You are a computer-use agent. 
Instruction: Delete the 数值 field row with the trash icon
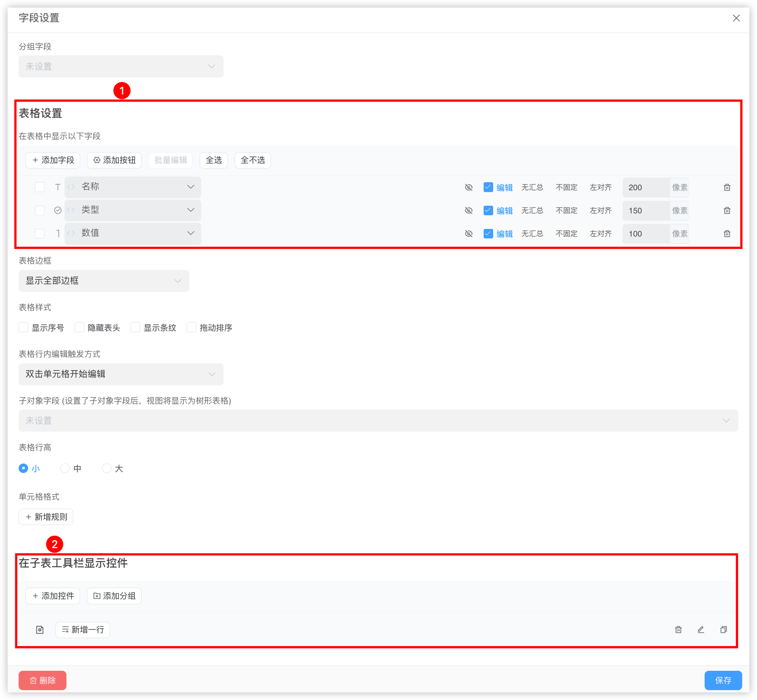coord(727,233)
